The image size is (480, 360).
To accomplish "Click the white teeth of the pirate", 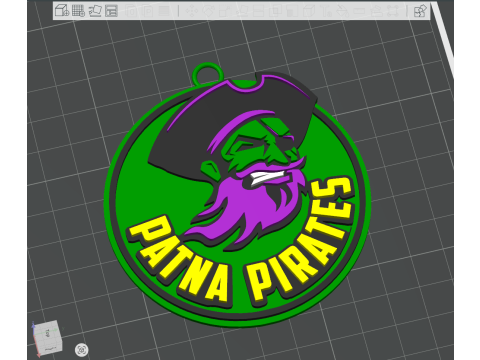I will coord(268,177).
